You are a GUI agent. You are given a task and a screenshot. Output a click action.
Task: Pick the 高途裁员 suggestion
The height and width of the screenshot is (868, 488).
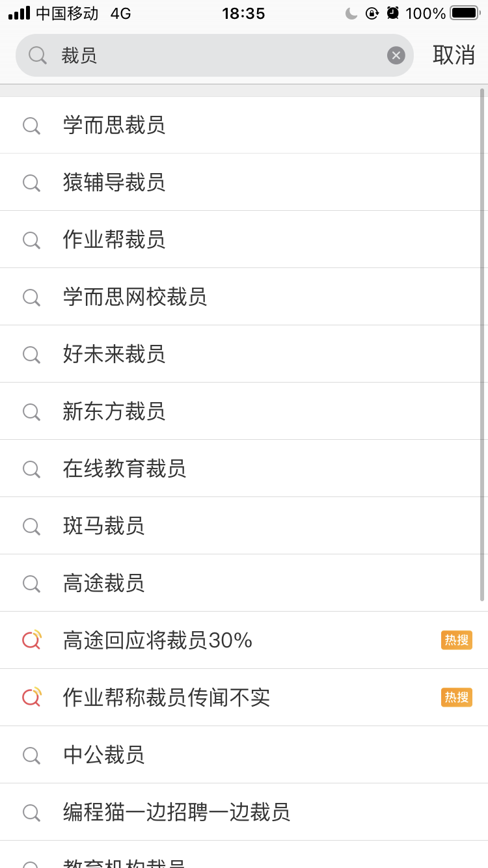(103, 583)
